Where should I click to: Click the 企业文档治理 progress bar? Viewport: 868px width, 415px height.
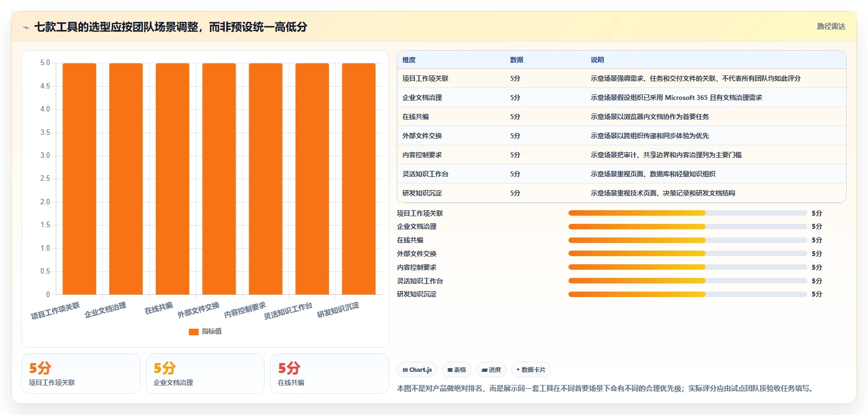pos(688,227)
